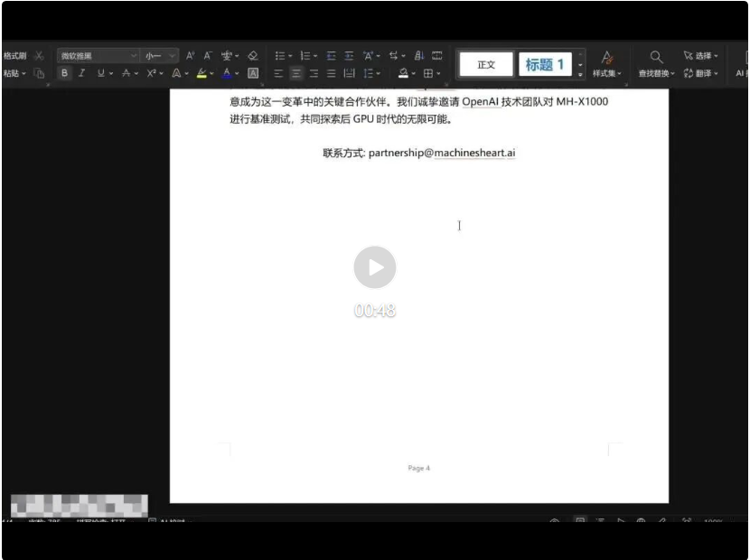Image resolution: width=750 pixels, height=560 pixels.
Task: Play the video with center play button
Action: (x=374, y=267)
